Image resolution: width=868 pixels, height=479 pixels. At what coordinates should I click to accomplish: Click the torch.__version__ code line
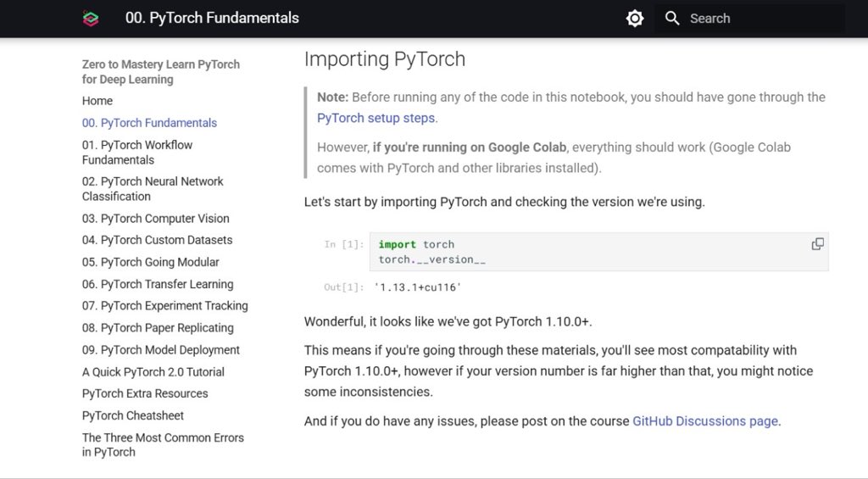pos(432,259)
